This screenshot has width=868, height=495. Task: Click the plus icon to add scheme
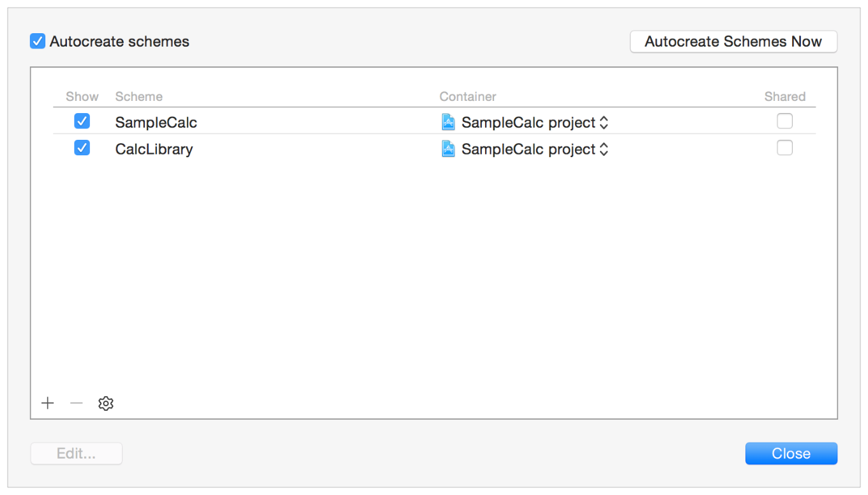tap(48, 403)
